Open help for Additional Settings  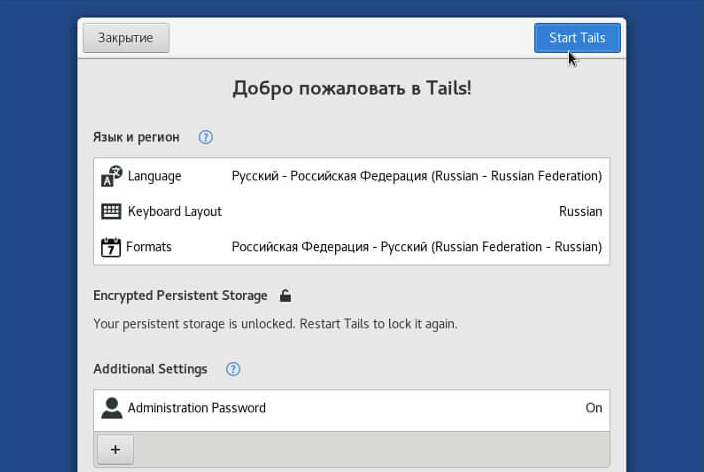pos(233,369)
